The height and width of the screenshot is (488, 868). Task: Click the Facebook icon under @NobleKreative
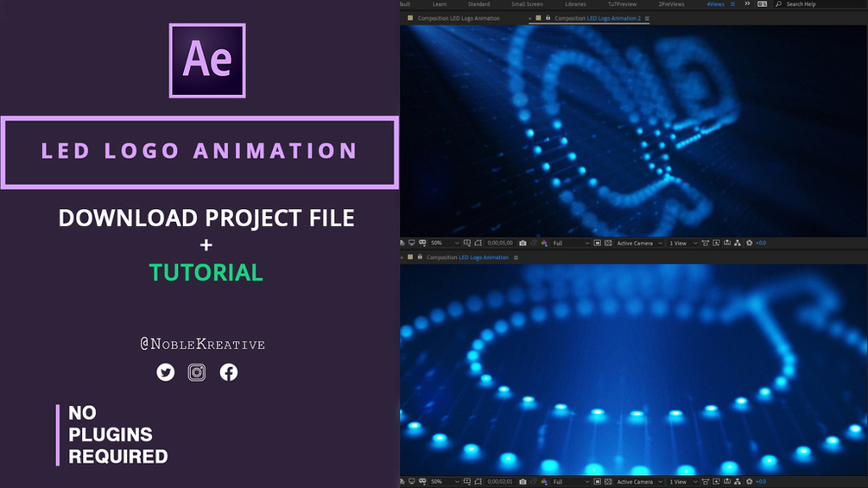point(229,371)
